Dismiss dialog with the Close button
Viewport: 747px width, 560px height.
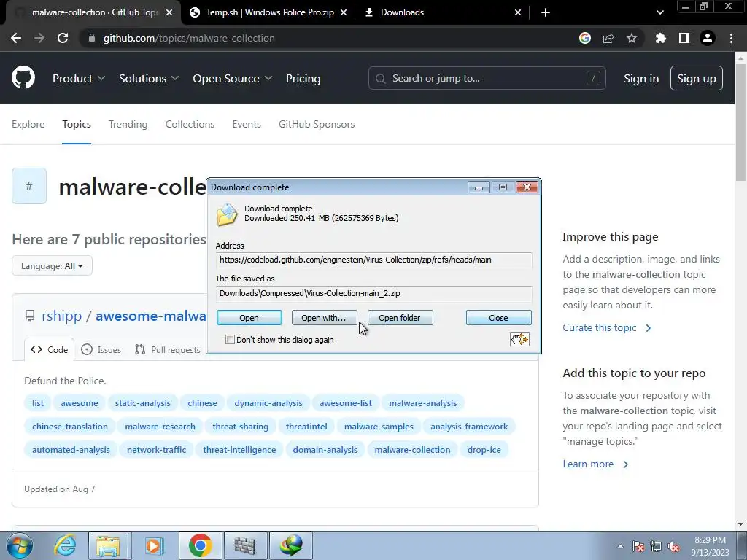point(498,318)
